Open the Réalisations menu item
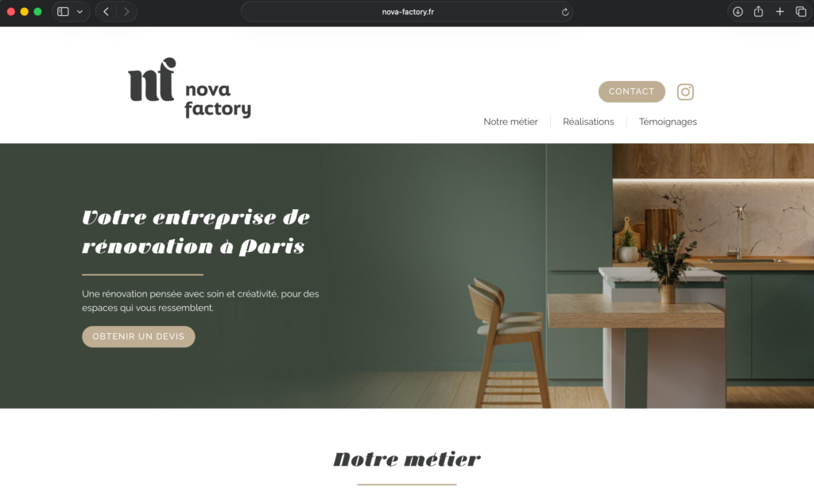Screen dimensions: 814x504 point(588,122)
